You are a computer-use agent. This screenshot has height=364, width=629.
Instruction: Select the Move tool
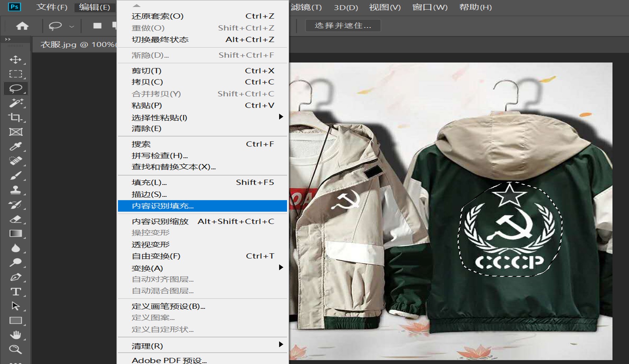[16, 60]
